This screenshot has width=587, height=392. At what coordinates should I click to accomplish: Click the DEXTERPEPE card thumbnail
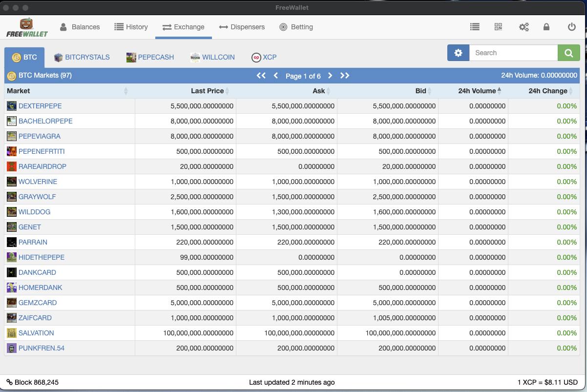click(x=12, y=106)
